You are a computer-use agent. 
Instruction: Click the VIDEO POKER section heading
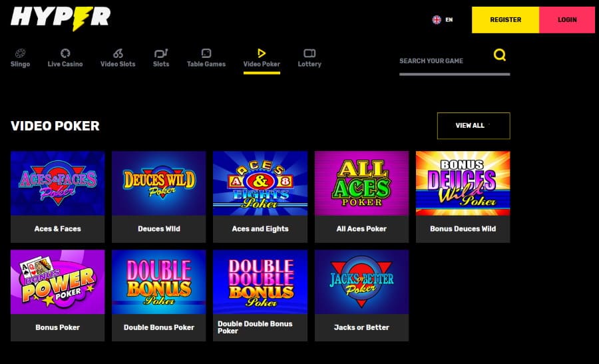[55, 126]
